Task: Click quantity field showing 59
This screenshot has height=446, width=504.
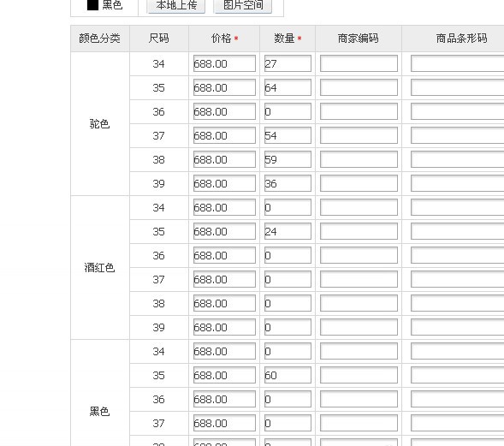Action: [x=288, y=159]
